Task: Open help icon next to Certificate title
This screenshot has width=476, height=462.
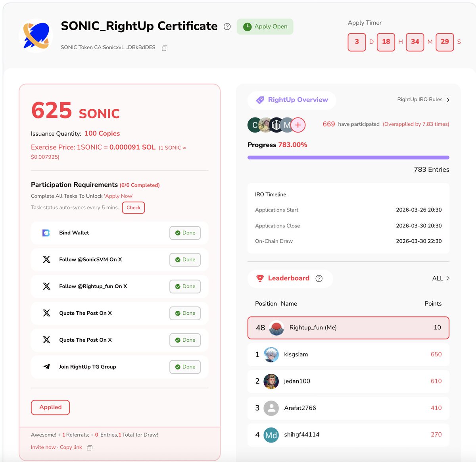Action: point(227,27)
